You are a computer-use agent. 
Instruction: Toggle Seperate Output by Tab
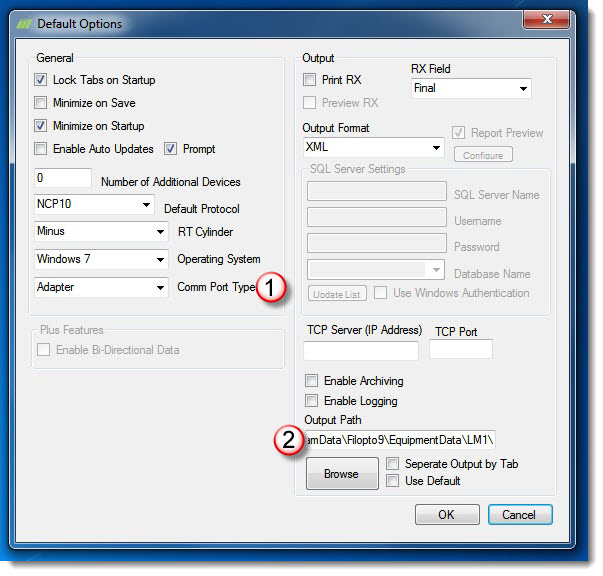(x=392, y=464)
